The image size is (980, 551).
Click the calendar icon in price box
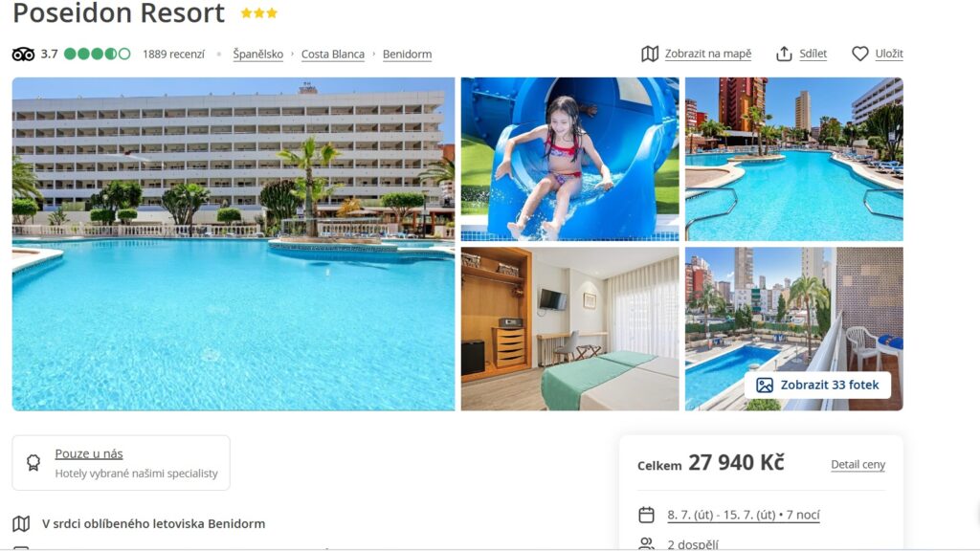(x=646, y=515)
